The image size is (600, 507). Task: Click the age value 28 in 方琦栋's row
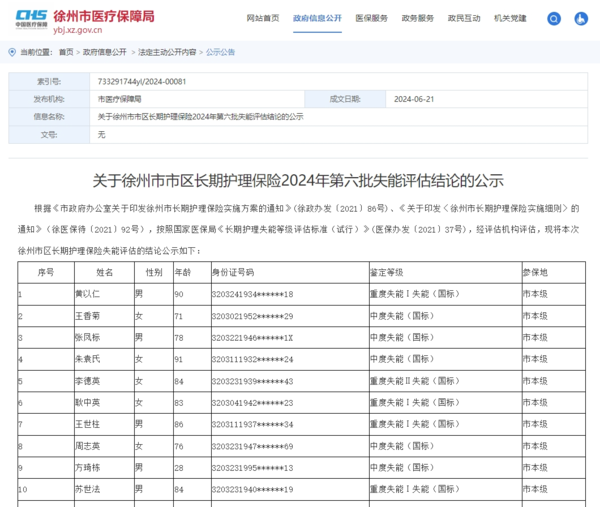click(x=179, y=468)
